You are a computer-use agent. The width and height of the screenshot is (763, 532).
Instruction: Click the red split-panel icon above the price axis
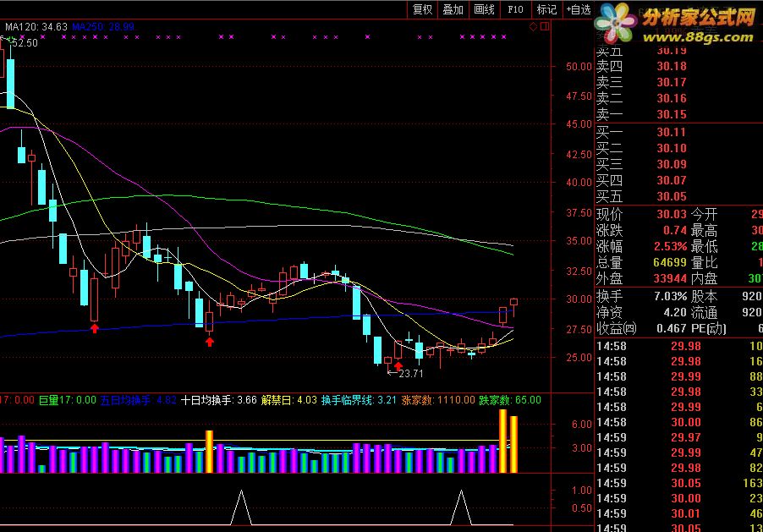point(545,26)
